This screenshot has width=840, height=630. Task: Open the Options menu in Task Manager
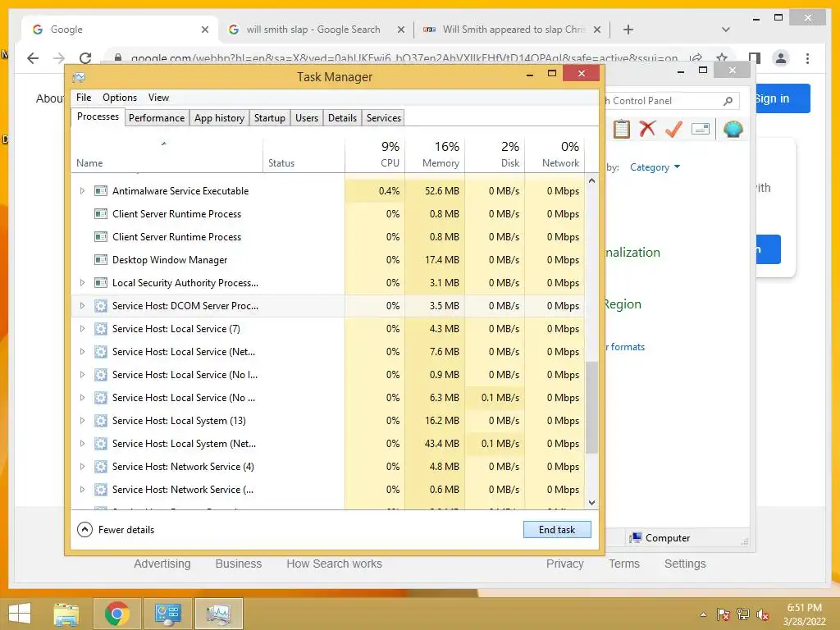pyautogui.click(x=120, y=98)
